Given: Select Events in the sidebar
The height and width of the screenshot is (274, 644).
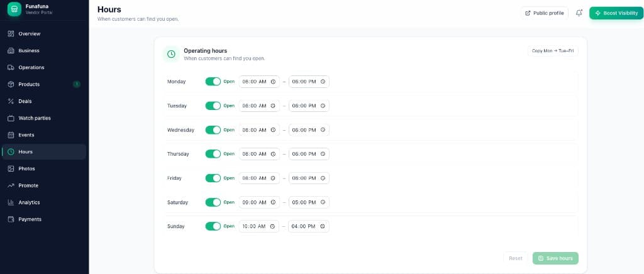Looking at the screenshot, I should tap(44, 135).
